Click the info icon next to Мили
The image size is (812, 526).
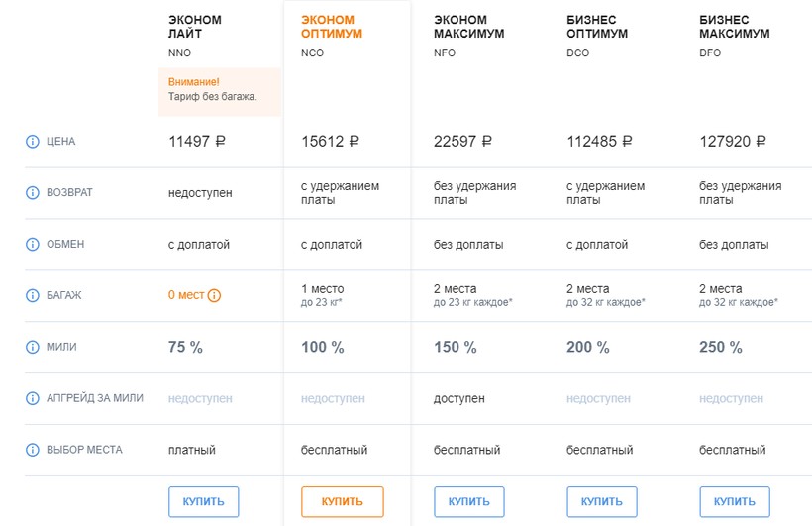click(x=33, y=347)
